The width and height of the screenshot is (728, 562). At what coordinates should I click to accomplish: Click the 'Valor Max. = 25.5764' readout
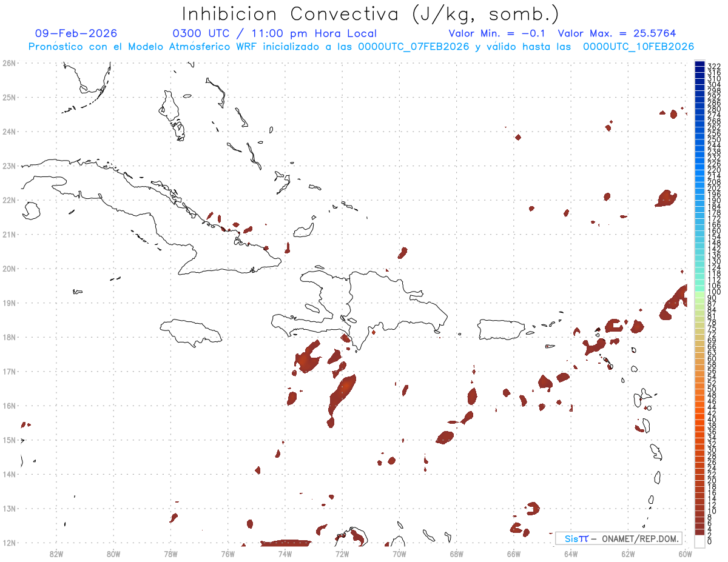617,33
